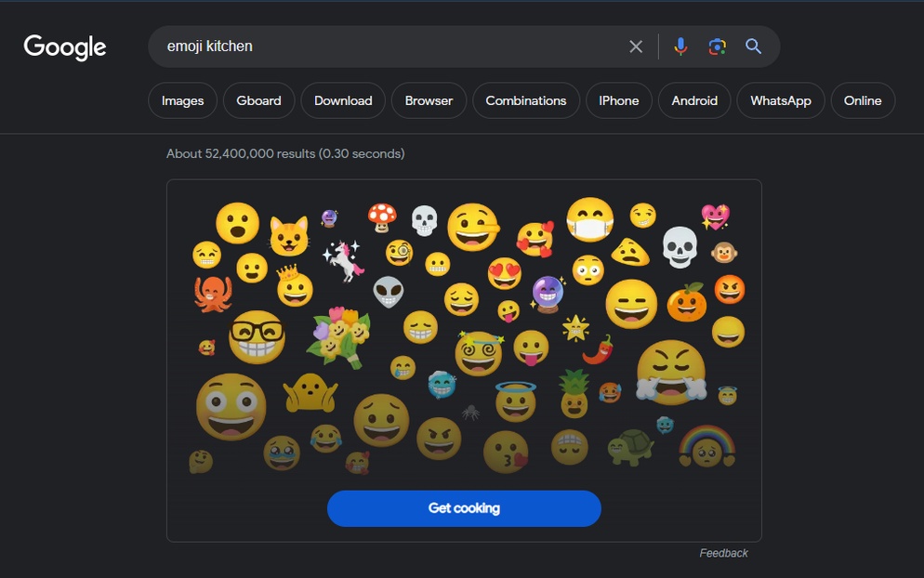
Task: Select the green turtle emoji
Action: pos(630,447)
